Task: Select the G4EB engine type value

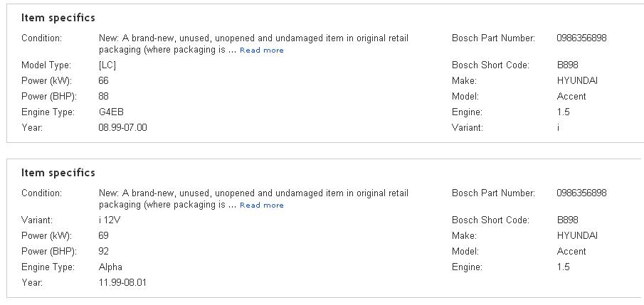Action: (110, 112)
